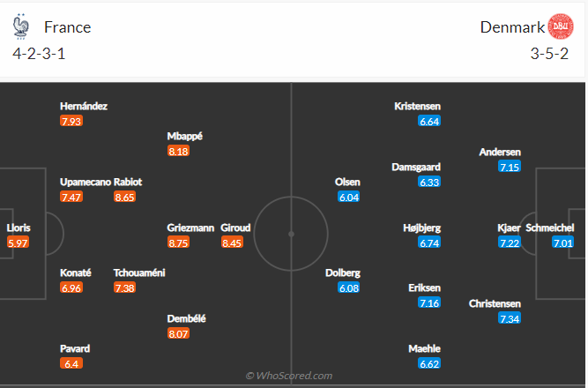Click Kjaer's 7.22 rating badge
Viewport: 588px width, 388px height.
[510, 242]
